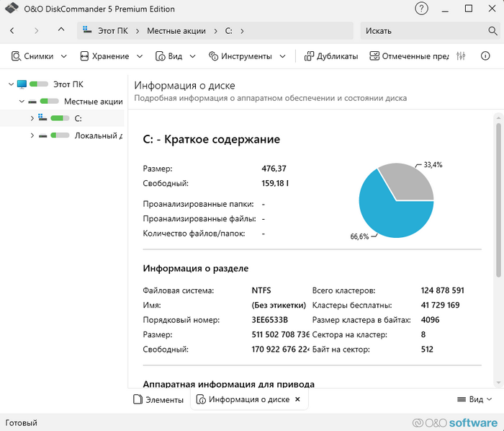Navigate up one level arrow
Viewport: 504px width, 431px height.
[61, 30]
